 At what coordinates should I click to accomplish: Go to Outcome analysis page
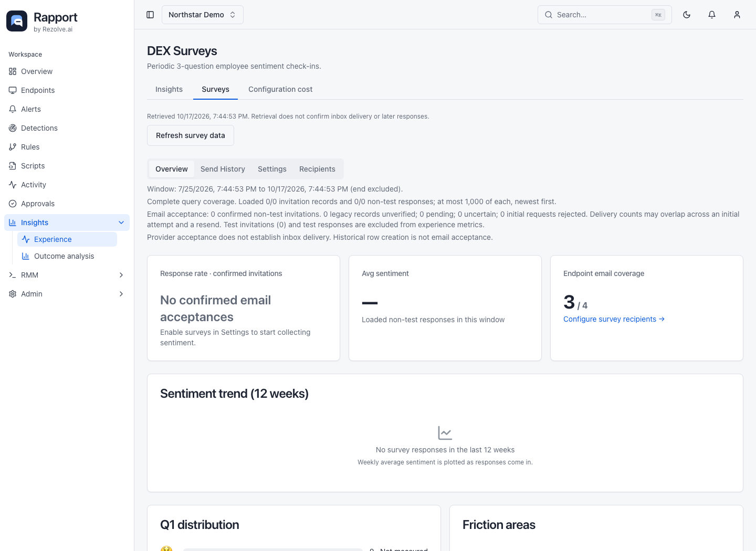[x=67, y=256]
